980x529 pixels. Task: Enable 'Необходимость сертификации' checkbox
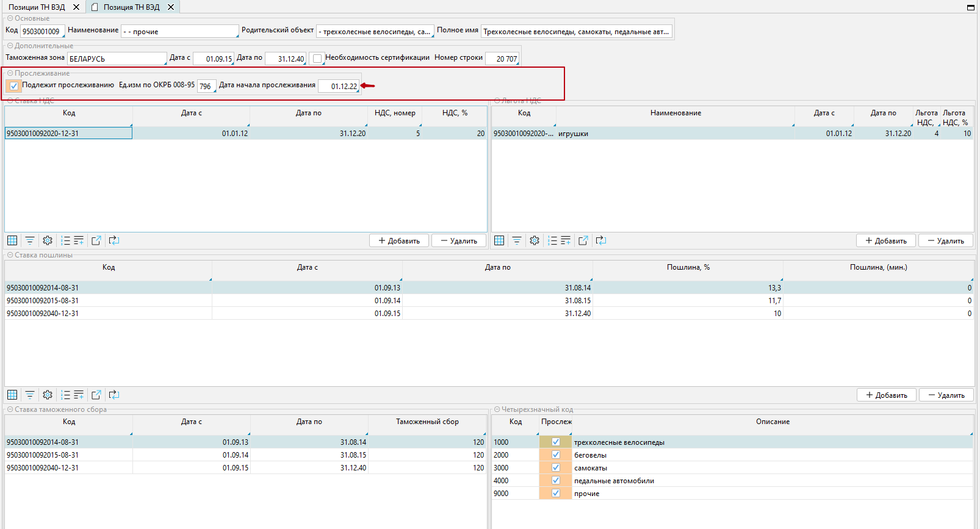(317, 59)
